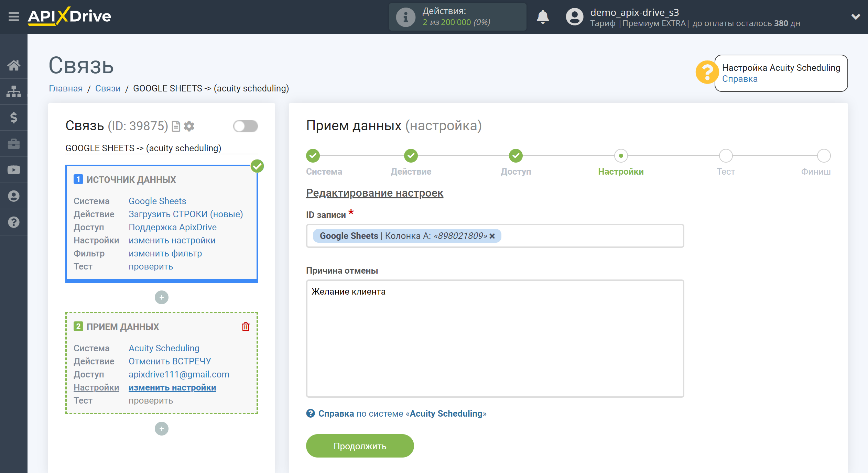
Task: Open connections sitemap sidebar icon
Action: [14, 91]
